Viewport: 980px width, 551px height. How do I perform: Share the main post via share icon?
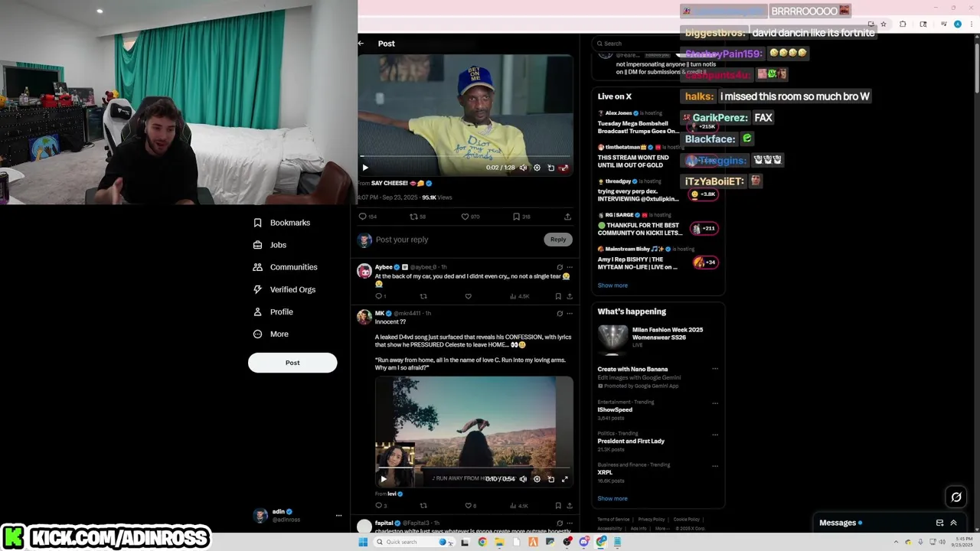(x=567, y=217)
